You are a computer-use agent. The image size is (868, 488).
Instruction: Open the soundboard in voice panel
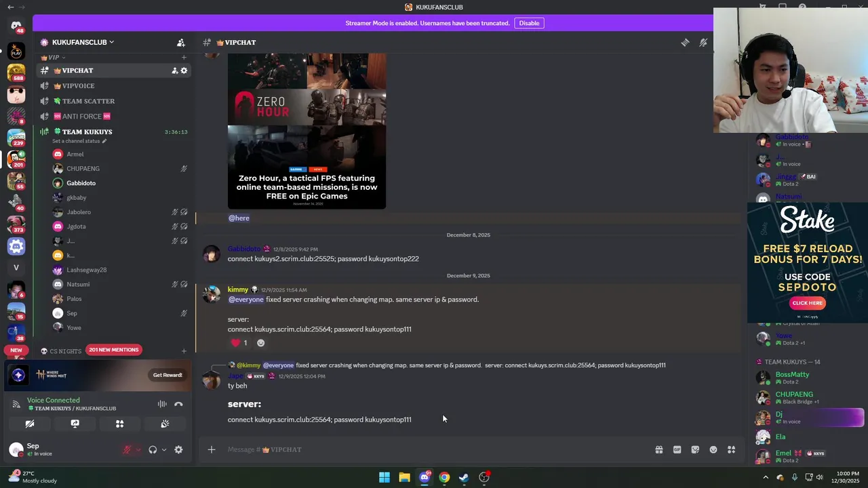(x=164, y=424)
